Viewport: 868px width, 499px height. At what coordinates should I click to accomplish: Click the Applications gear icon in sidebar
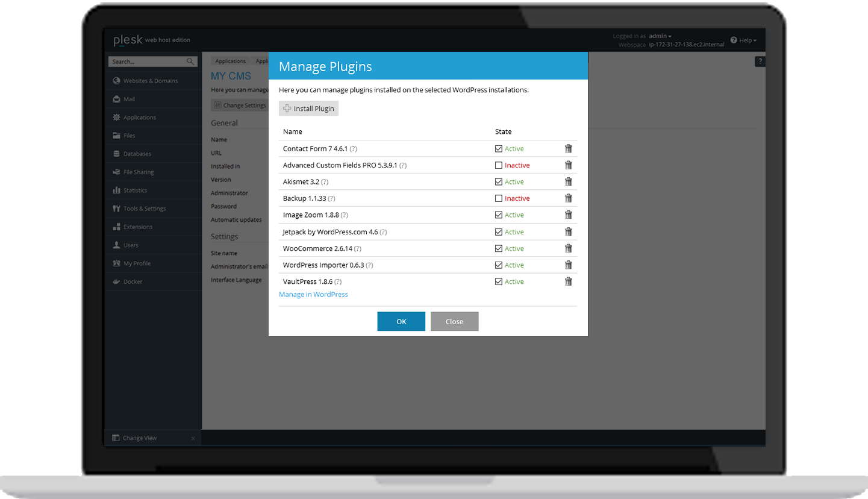coord(116,117)
